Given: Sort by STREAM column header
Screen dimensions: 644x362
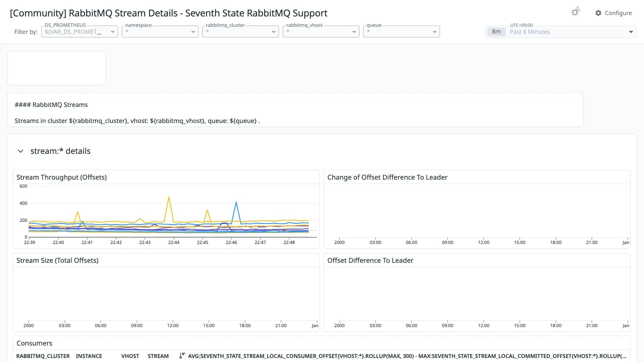Looking at the screenshot, I should (158, 356).
